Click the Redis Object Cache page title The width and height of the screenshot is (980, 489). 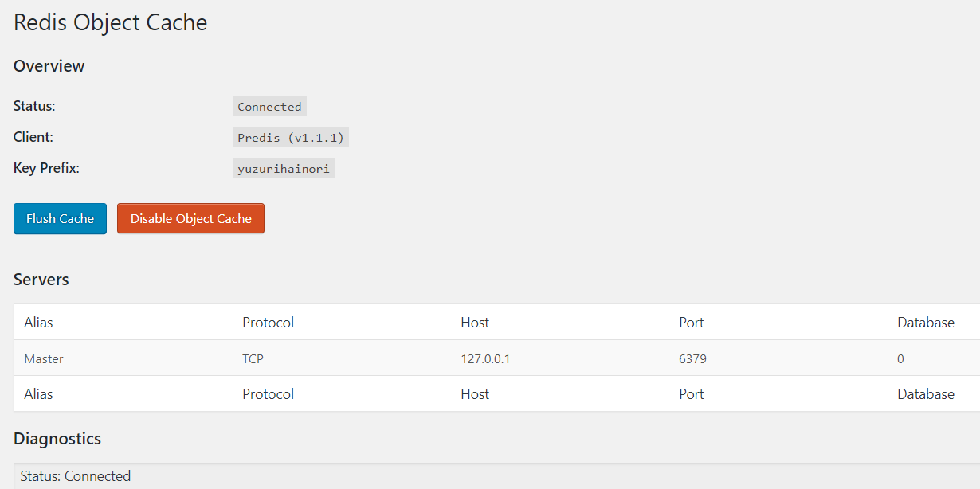pos(111,22)
